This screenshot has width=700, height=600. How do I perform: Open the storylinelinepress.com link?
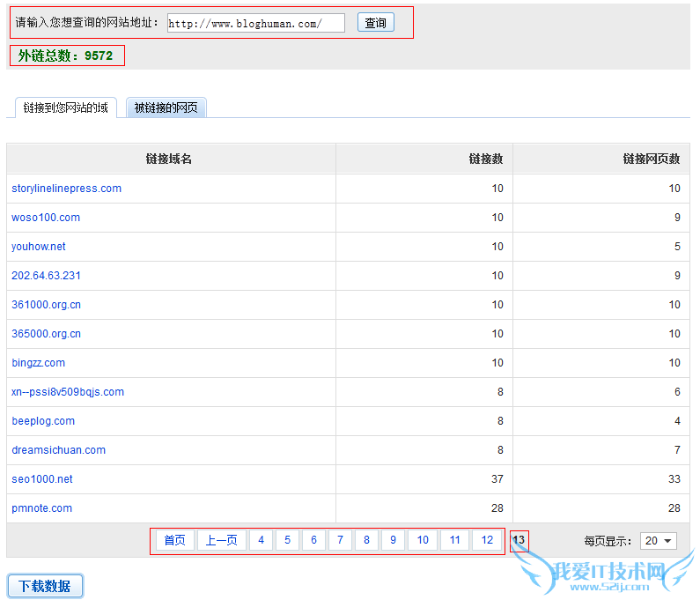66,189
